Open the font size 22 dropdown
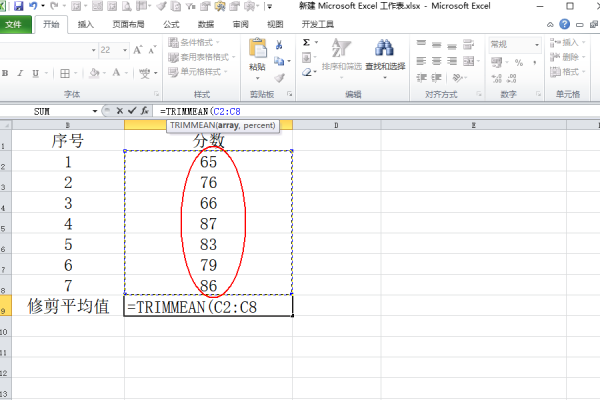 point(125,50)
